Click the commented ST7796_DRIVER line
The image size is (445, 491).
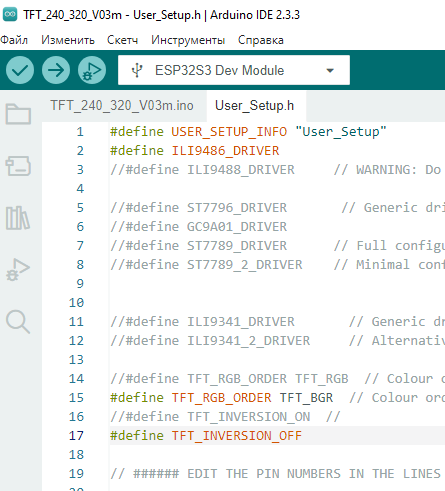(198, 208)
